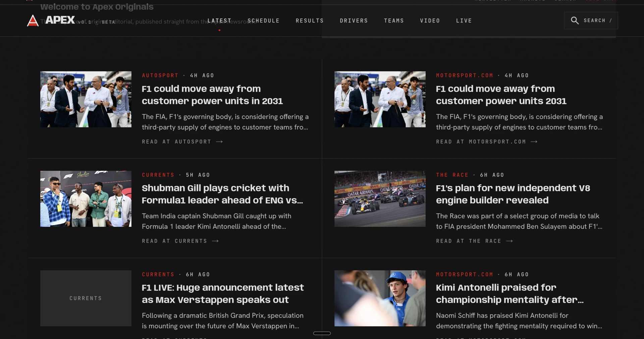Open F1's plan for new V8 engine headline
Image resolution: width=644 pixels, height=339 pixels.
point(513,194)
